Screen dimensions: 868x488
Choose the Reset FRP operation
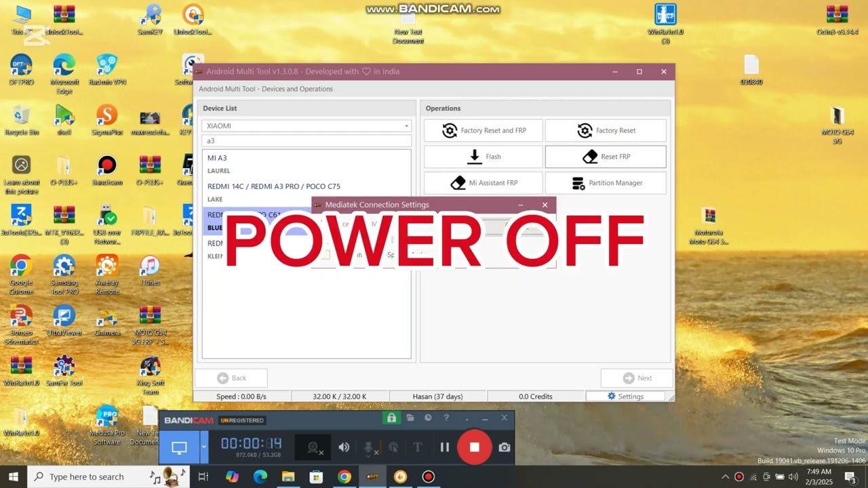coord(606,157)
